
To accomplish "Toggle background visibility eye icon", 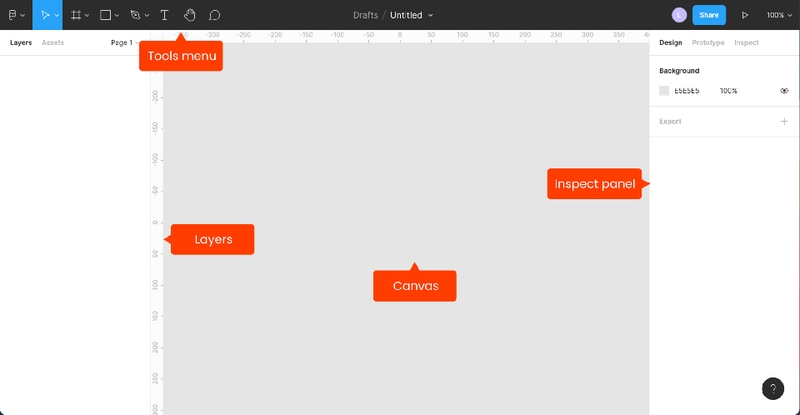I will (x=784, y=91).
